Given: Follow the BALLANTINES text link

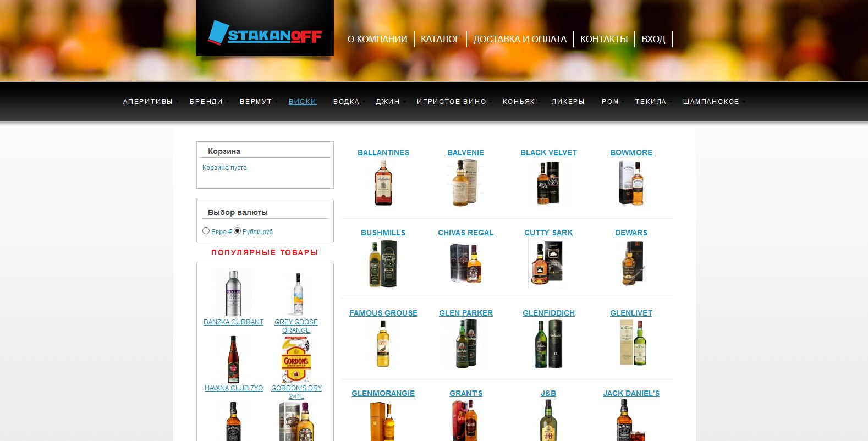Looking at the screenshot, I should 383,152.
